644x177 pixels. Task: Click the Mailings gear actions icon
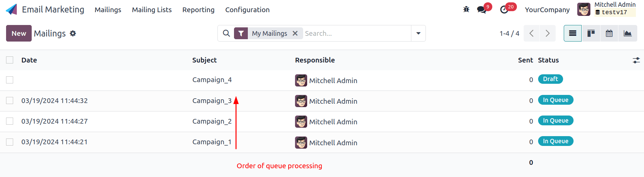(x=73, y=33)
